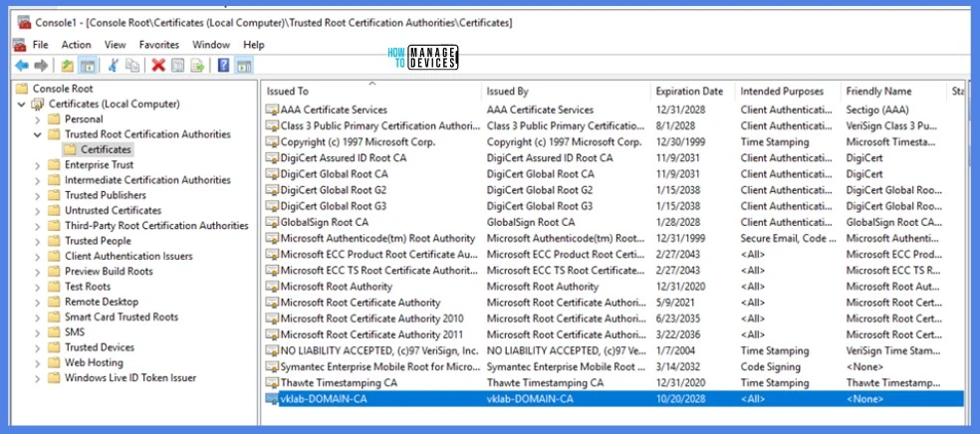Click the Copy toolbar icon
Screen dimensions: 980x434
132,65
